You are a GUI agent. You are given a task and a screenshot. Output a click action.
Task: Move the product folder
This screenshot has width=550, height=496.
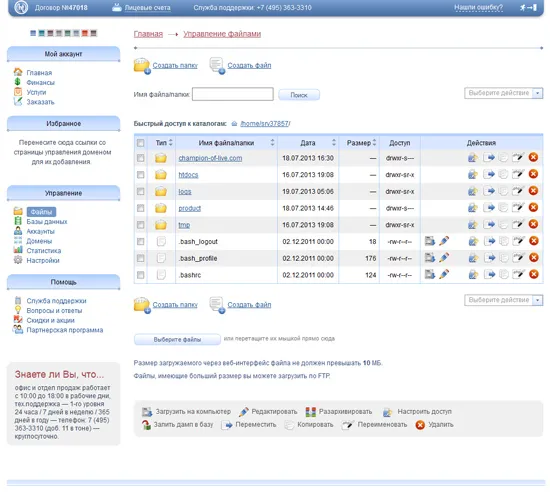[489, 208]
